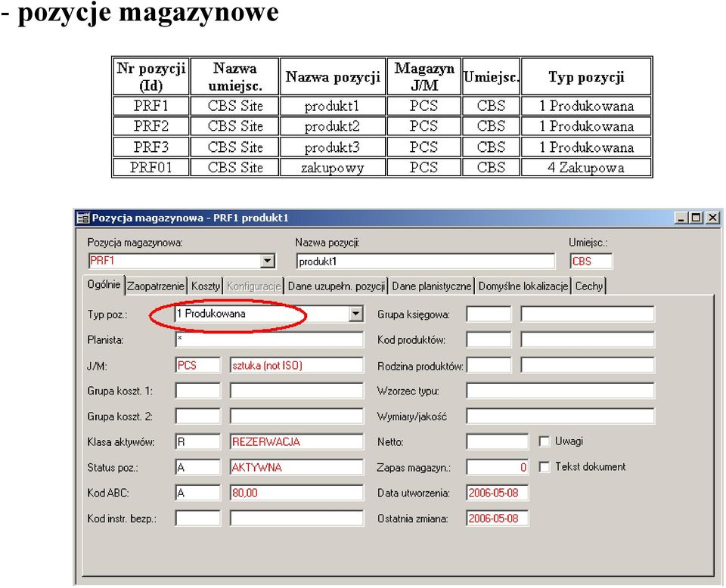Screen dimensions: 726x588
Task: Minimize the Pozycja magazynowa window
Action: pos(680,218)
